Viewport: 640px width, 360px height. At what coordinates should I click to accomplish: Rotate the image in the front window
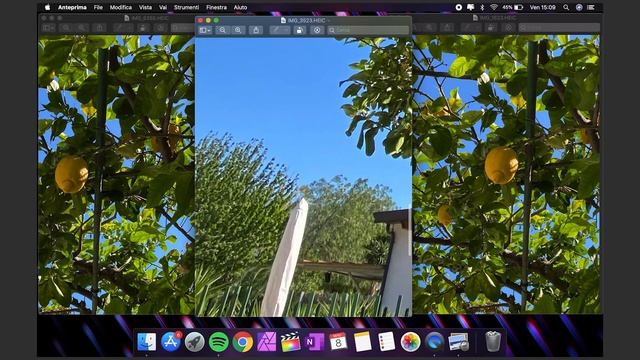300,30
